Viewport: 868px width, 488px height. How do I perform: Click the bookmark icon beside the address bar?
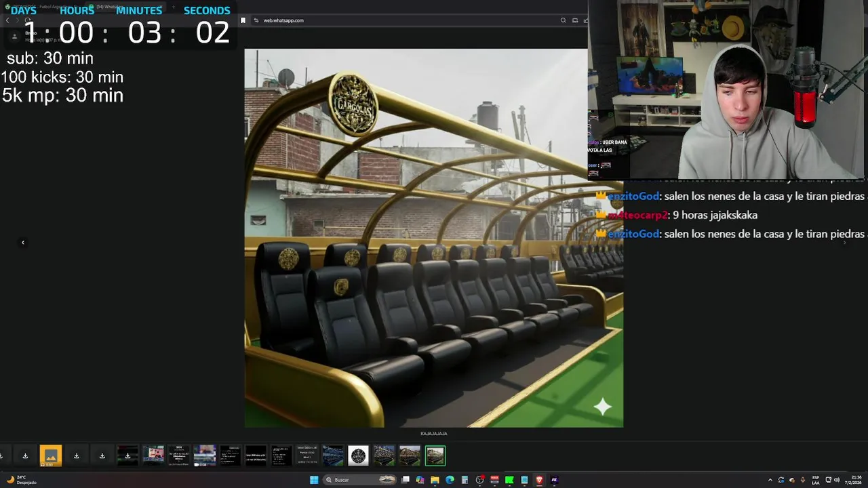[243, 20]
